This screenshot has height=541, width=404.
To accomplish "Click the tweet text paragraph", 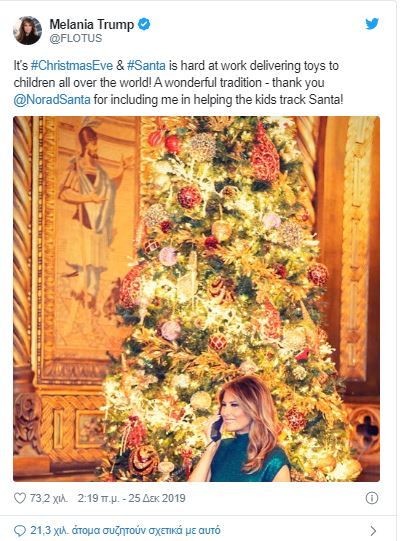I will pyautogui.click(x=178, y=83).
